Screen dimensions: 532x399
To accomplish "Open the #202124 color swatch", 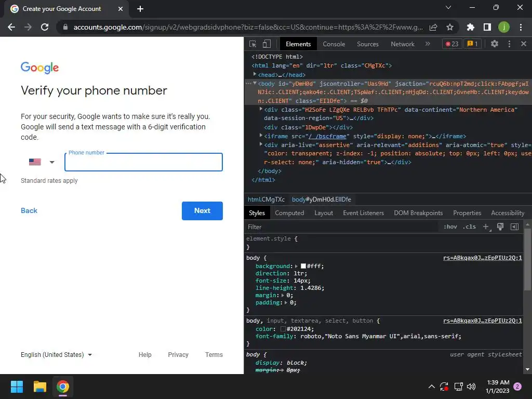I will [x=283, y=329].
